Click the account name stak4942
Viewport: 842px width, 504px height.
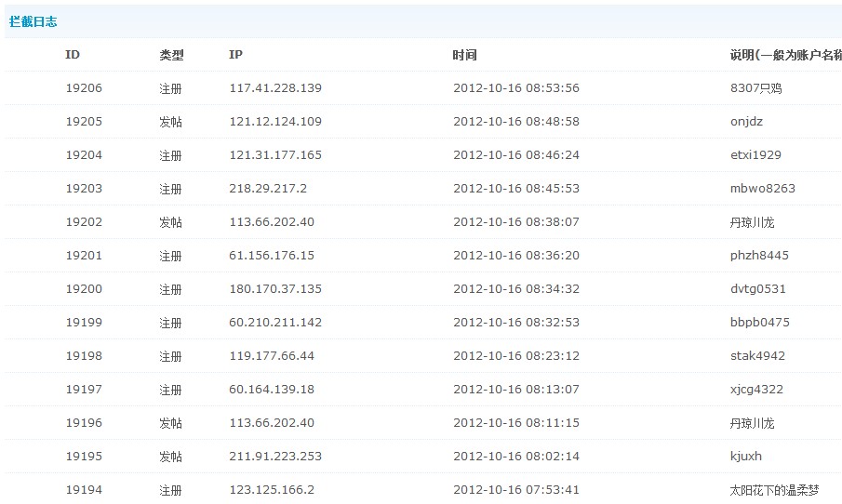[x=757, y=356]
